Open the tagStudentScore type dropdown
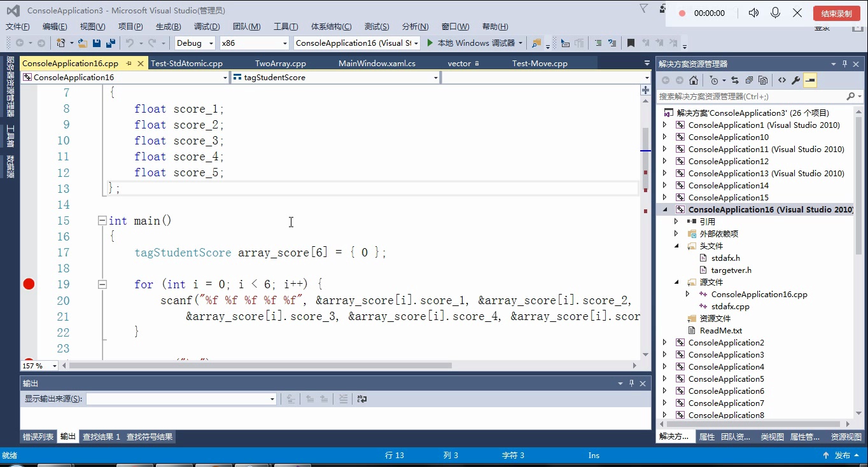The width and height of the screenshot is (868, 467). pos(336,77)
